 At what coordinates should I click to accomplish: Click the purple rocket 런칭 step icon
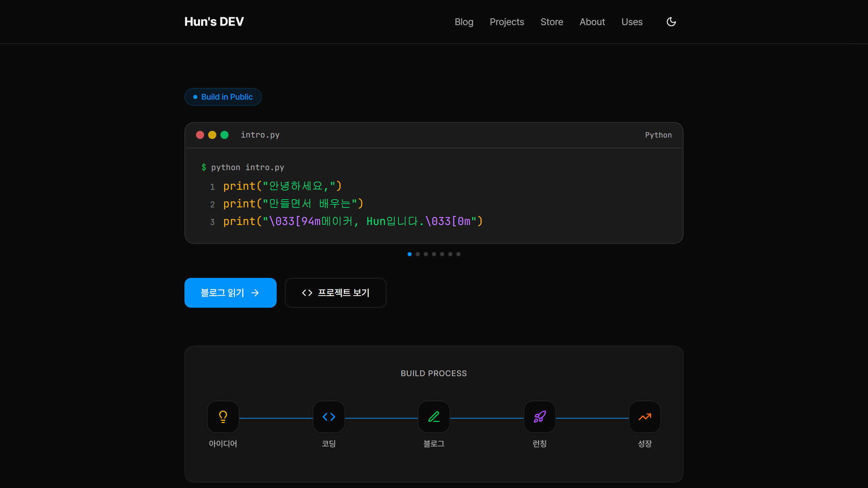click(539, 416)
